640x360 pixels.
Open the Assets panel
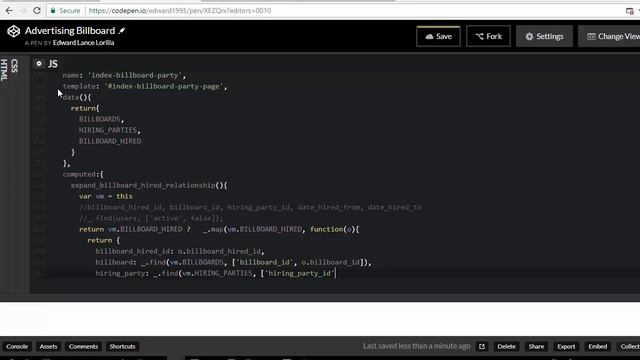click(x=48, y=347)
